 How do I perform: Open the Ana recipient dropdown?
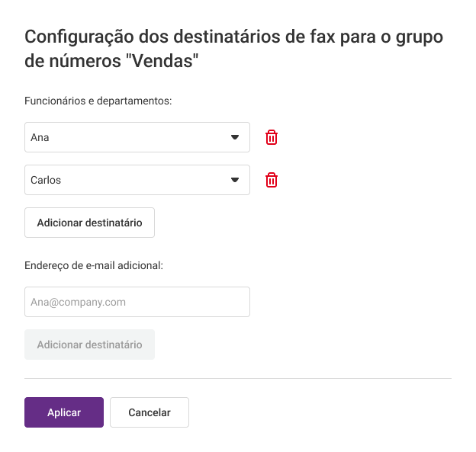click(x=137, y=137)
